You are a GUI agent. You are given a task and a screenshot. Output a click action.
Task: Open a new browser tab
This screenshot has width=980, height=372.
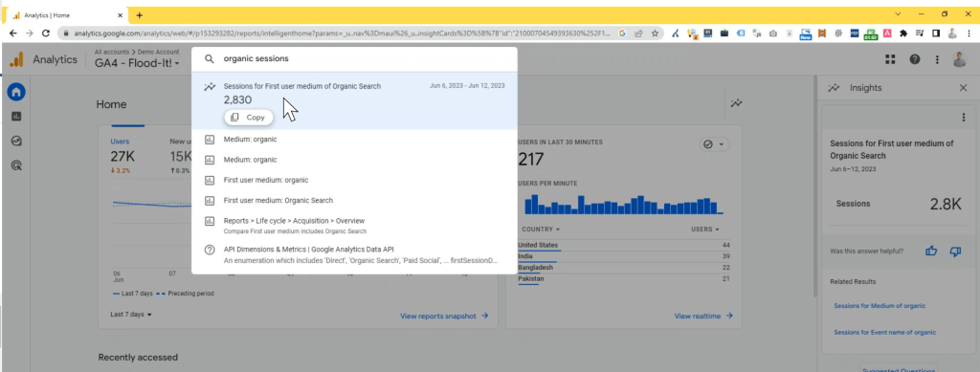[x=140, y=15]
